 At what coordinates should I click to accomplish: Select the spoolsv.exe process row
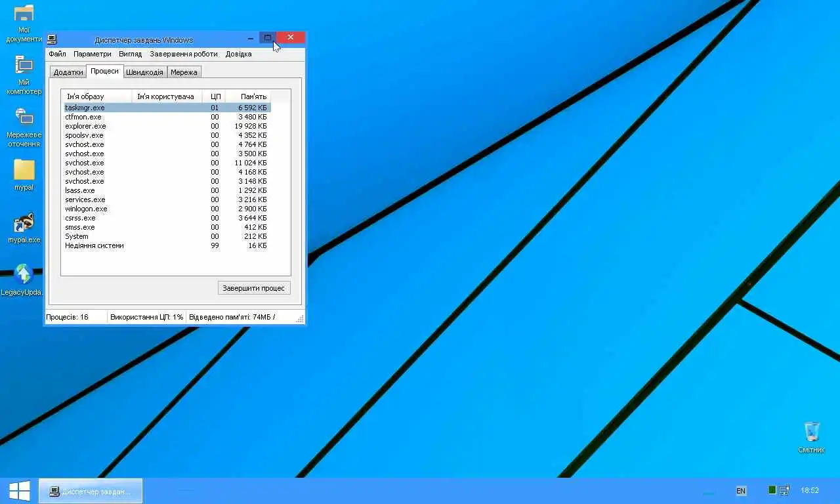pos(167,135)
